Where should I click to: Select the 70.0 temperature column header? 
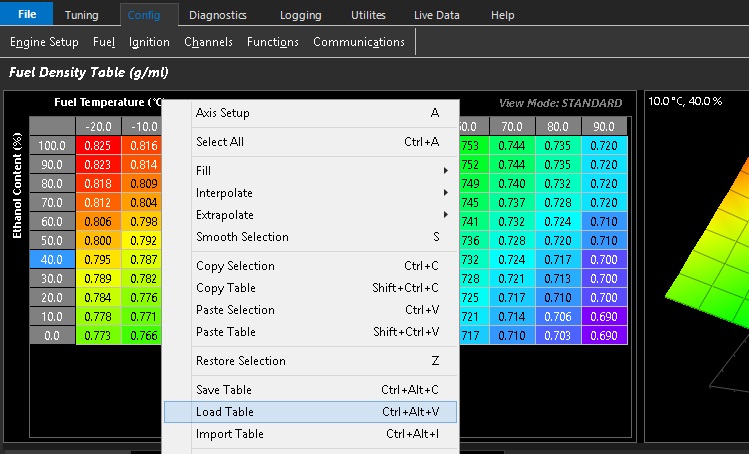tap(512, 127)
